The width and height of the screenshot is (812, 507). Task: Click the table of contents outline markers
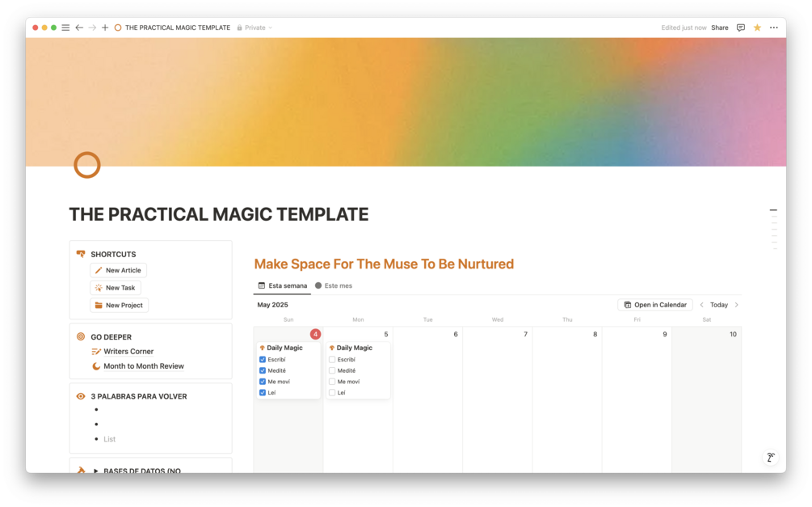tap(774, 229)
